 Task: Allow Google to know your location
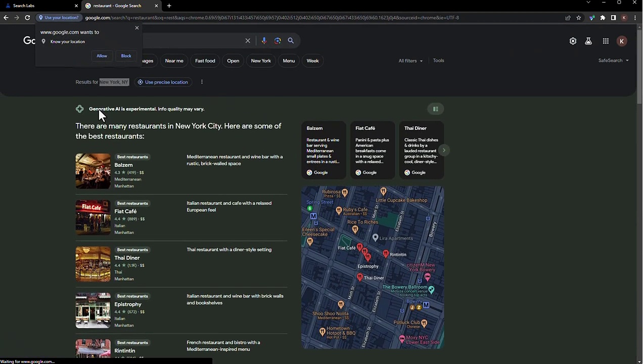(x=102, y=56)
